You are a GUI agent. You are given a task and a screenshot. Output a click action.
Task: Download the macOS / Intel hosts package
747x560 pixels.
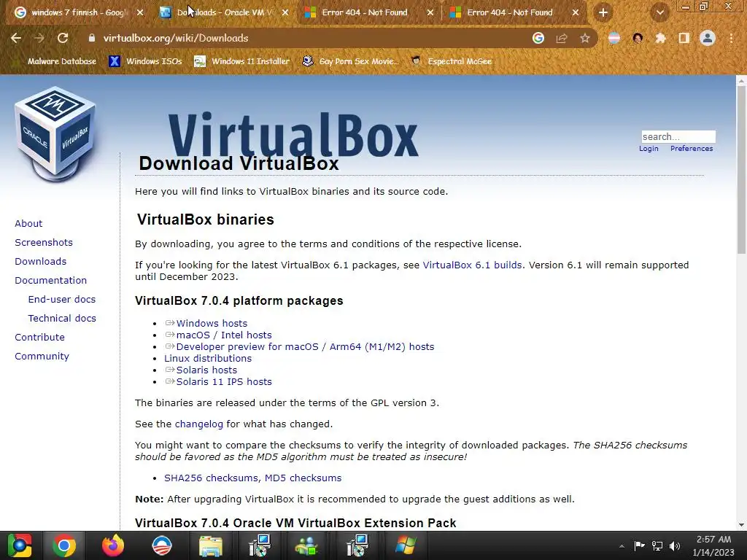pos(224,335)
